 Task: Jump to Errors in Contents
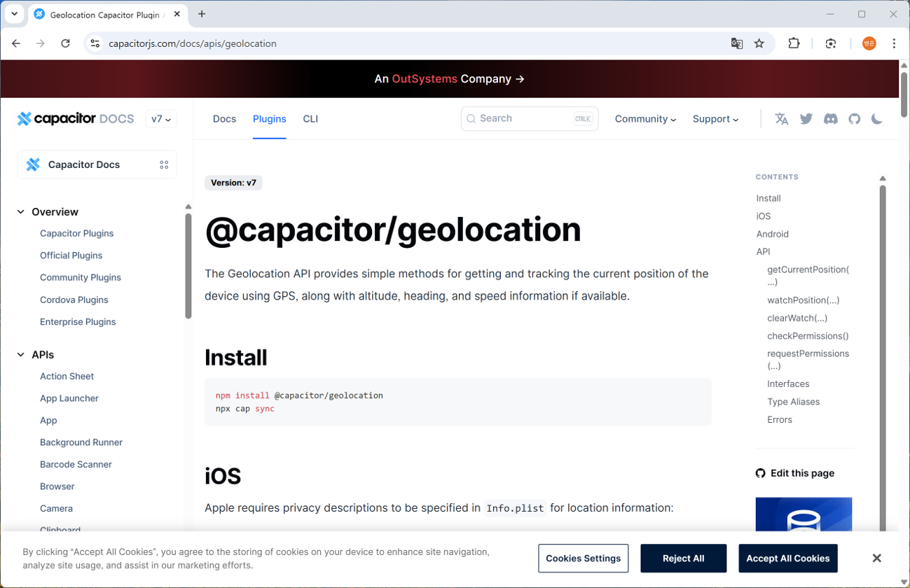click(x=780, y=420)
